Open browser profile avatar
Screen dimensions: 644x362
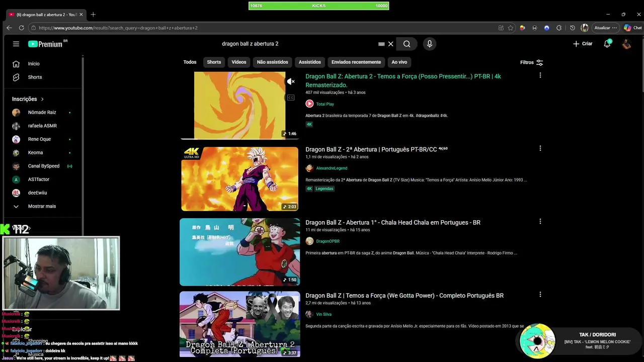pos(584,28)
